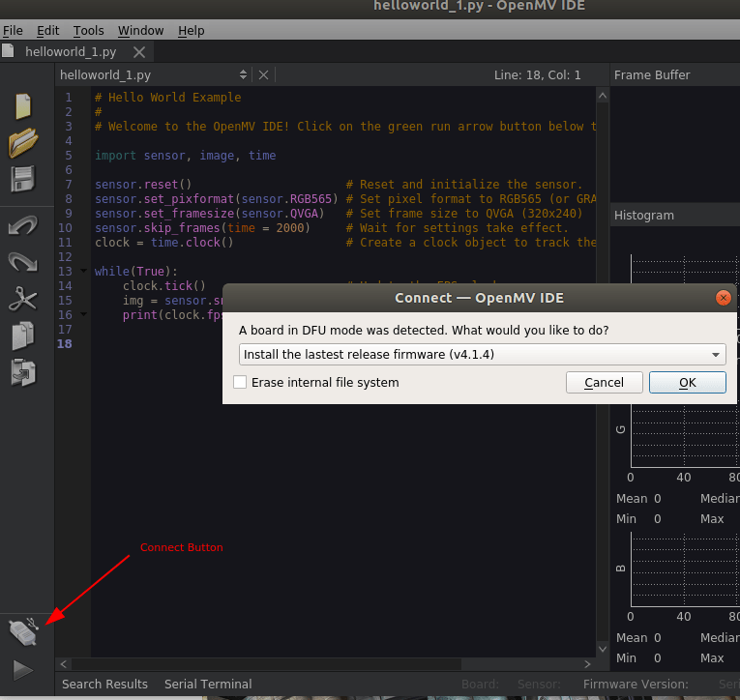Close the helloworld_1.py tab with its X
Viewport: 740px width, 700px height.
[139, 52]
